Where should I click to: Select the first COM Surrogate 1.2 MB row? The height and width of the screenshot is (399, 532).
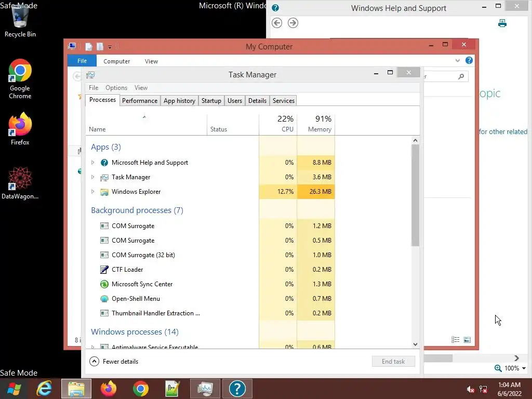pos(210,226)
